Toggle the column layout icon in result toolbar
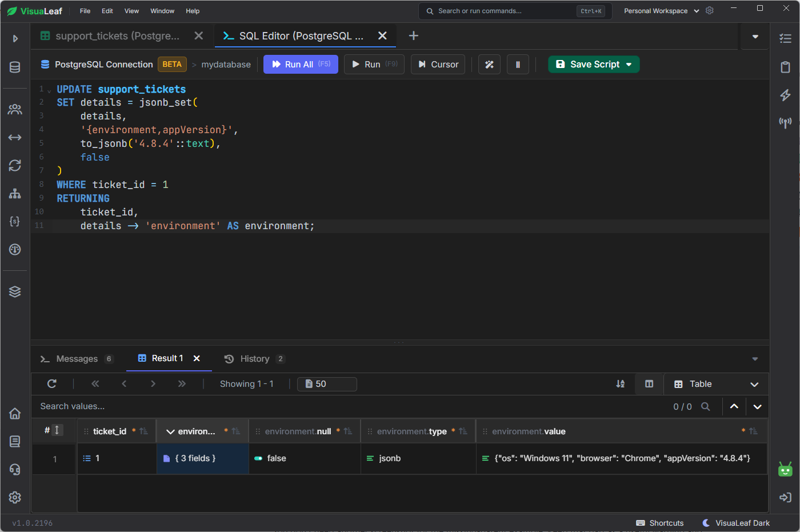The image size is (800, 532). pos(649,384)
